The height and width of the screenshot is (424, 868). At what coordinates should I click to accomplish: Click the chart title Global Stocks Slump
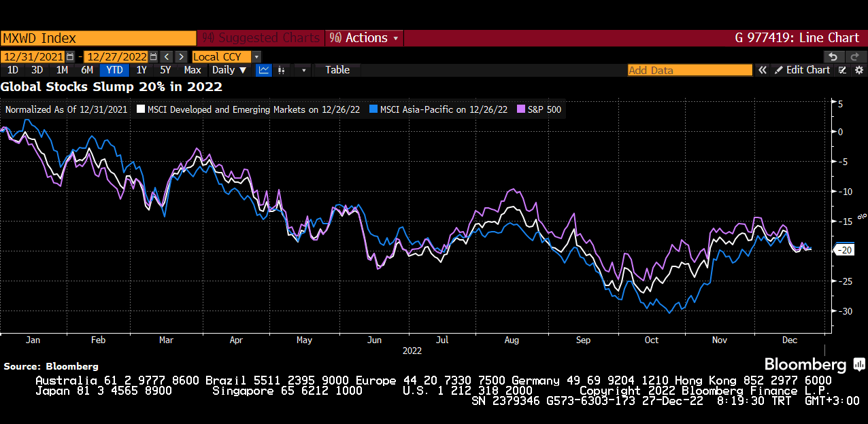(x=112, y=87)
